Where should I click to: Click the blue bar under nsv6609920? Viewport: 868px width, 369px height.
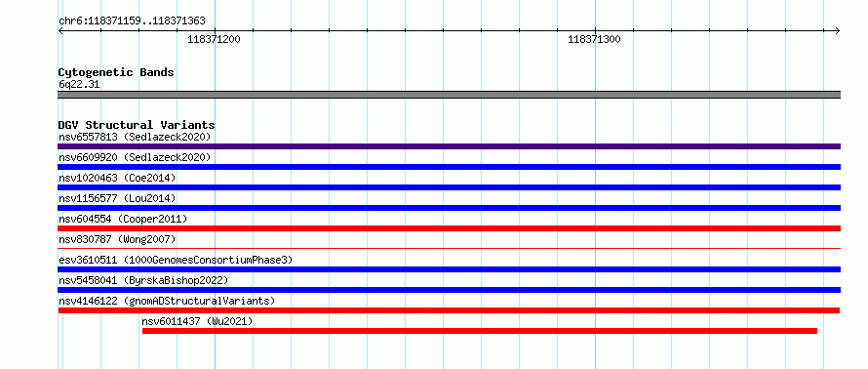[449, 167]
